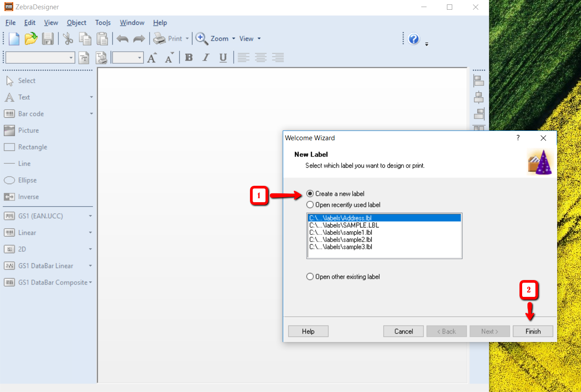Click the wizard's Help button
Image resolution: width=581 pixels, height=392 pixels.
(x=308, y=331)
